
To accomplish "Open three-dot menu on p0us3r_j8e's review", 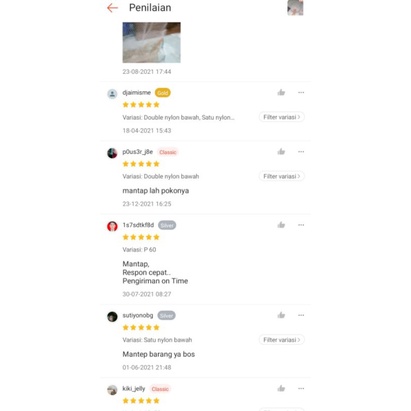I will [301, 152].
